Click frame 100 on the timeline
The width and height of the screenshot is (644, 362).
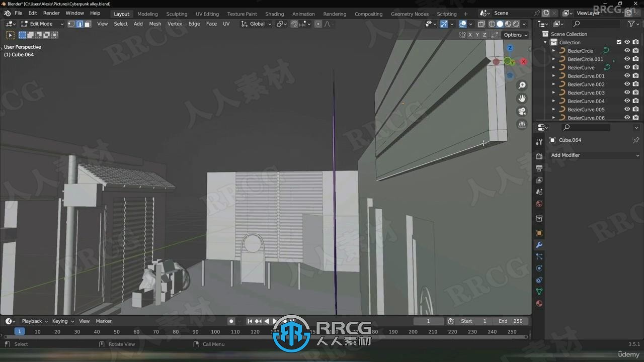click(x=215, y=332)
